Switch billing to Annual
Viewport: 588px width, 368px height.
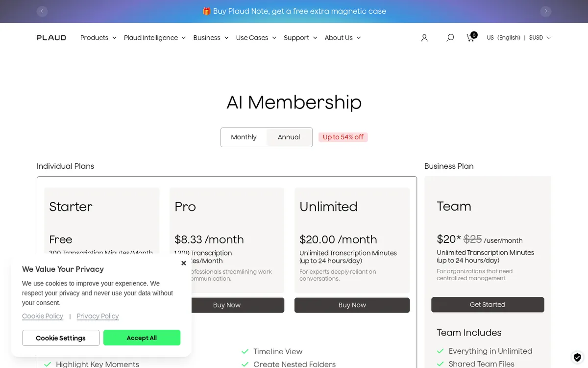[x=289, y=137]
